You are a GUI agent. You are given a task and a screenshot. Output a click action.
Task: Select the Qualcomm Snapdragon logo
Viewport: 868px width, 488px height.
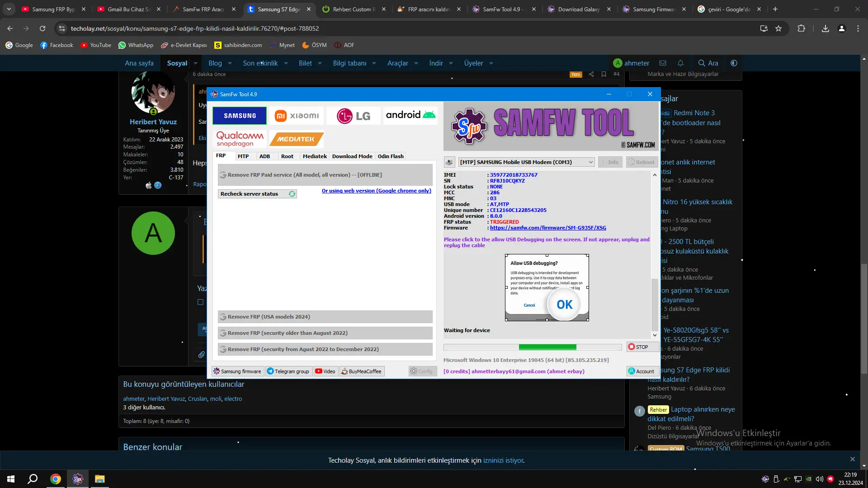pyautogui.click(x=240, y=139)
